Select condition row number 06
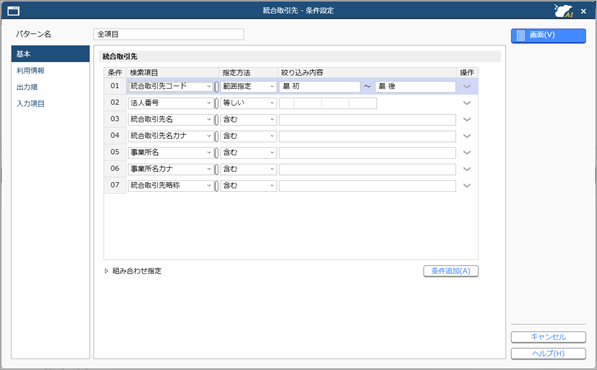 (x=115, y=169)
